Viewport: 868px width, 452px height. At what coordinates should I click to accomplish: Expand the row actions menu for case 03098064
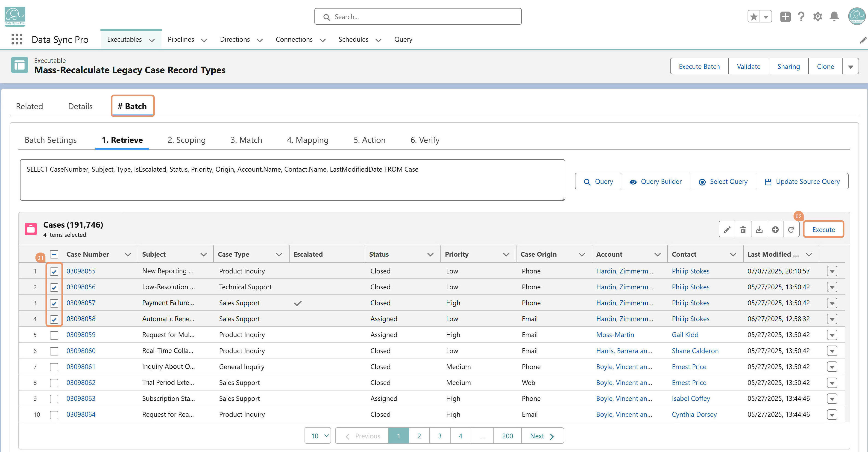(x=832, y=415)
